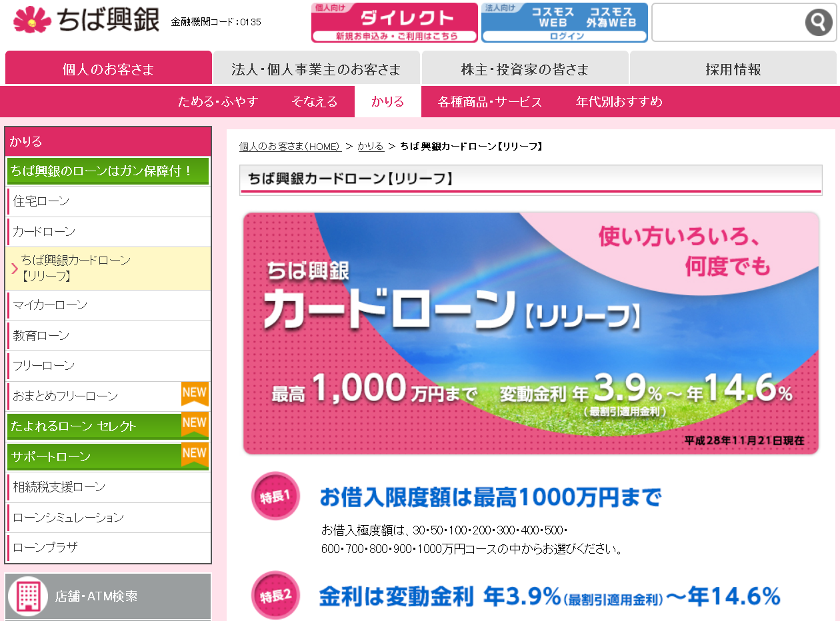This screenshot has width=840, height=621.
Task: Select ちば興銀カードローン【リリーフ】 sidebar entry
Action: coord(108,269)
